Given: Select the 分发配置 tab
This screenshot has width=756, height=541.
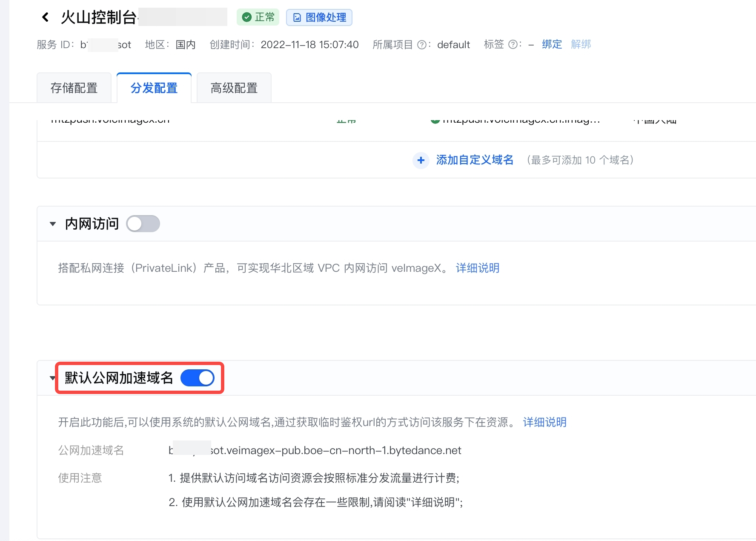Looking at the screenshot, I should click(x=154, y=88).
